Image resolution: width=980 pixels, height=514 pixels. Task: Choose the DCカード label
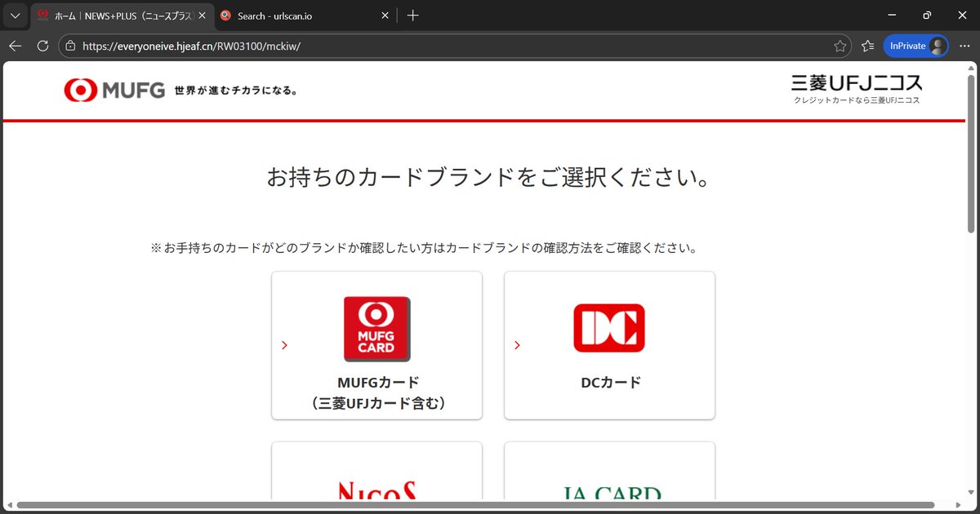coord(610,383)
